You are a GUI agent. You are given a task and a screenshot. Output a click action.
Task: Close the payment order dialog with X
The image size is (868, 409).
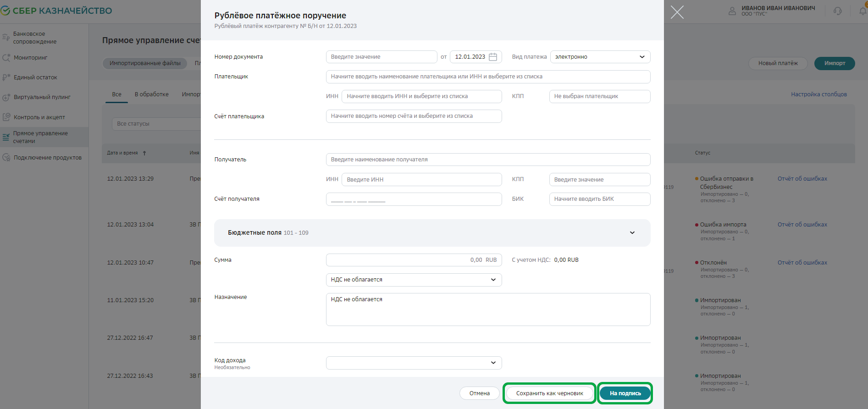point(677,12)
